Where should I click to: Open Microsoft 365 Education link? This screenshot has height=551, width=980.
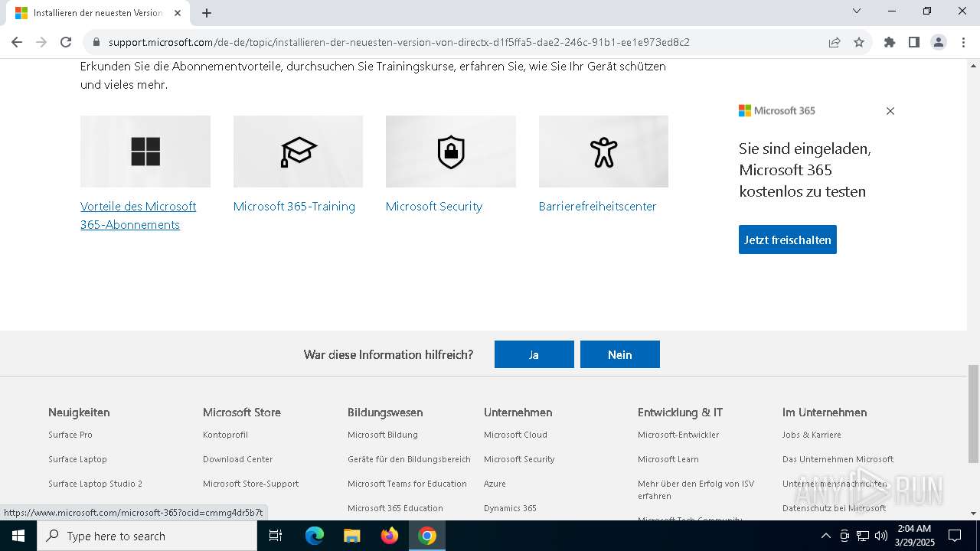(x=395, y=508)
